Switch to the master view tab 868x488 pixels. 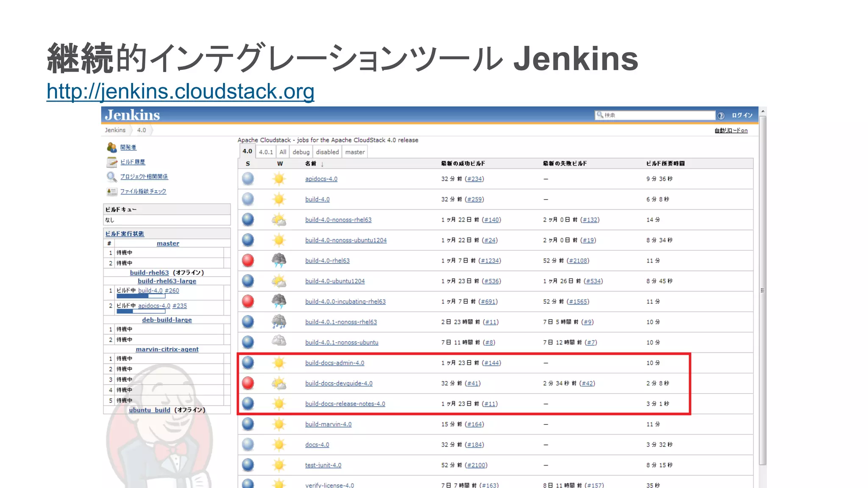pos(355,152)
